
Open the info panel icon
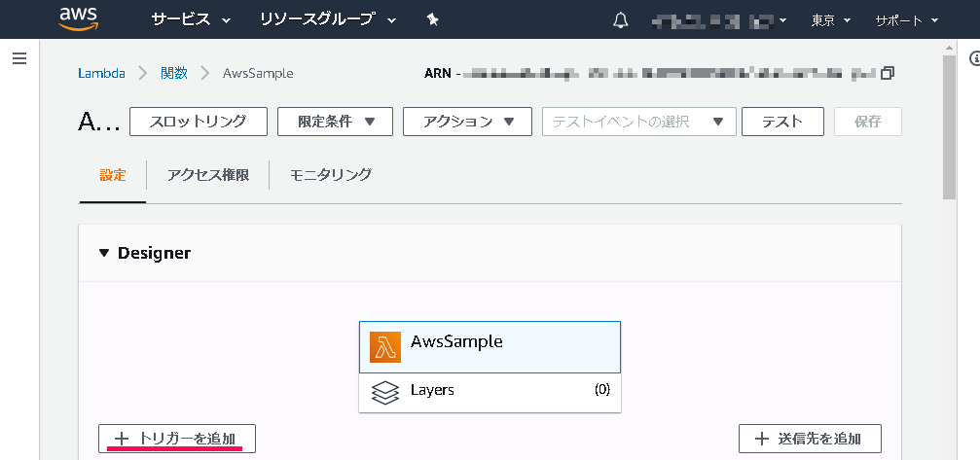[x=974, y=58]
